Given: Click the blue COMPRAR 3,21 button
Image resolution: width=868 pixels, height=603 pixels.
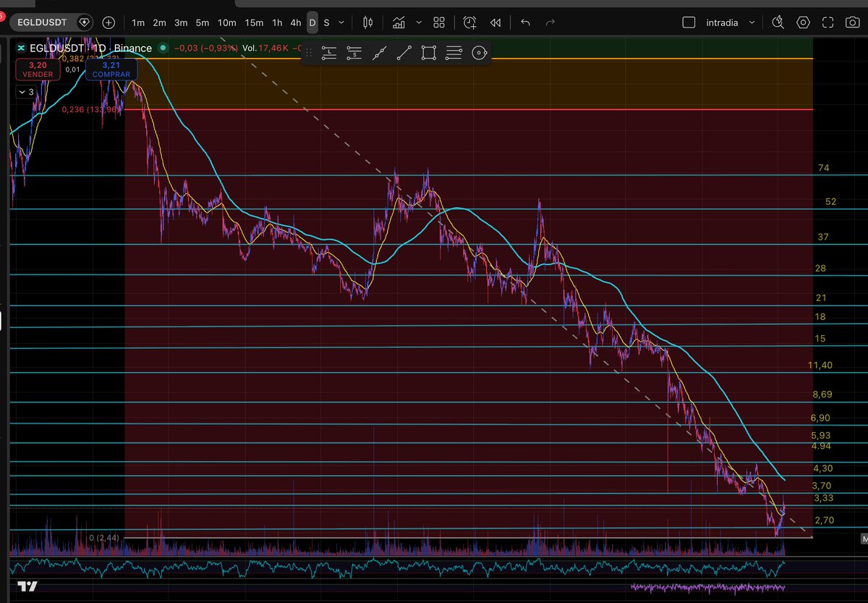Looking at the screenshot, I should [x=111, y=69].
